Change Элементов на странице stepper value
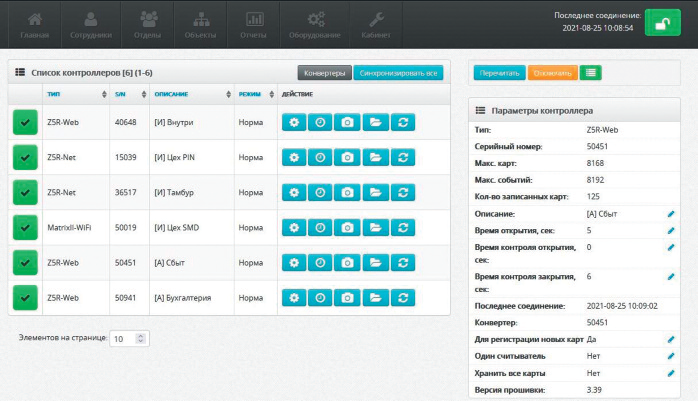Image resolution: width=698 pixels, height=401 pixels. tap(141, 338)
